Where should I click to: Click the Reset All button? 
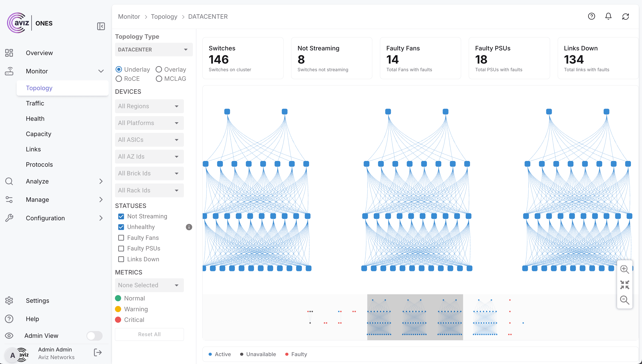[x=149, y=334]
